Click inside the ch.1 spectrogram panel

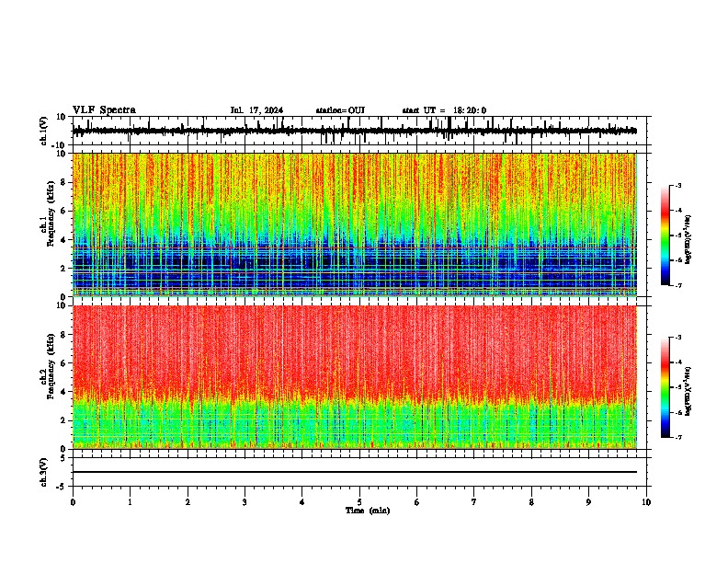354,224
